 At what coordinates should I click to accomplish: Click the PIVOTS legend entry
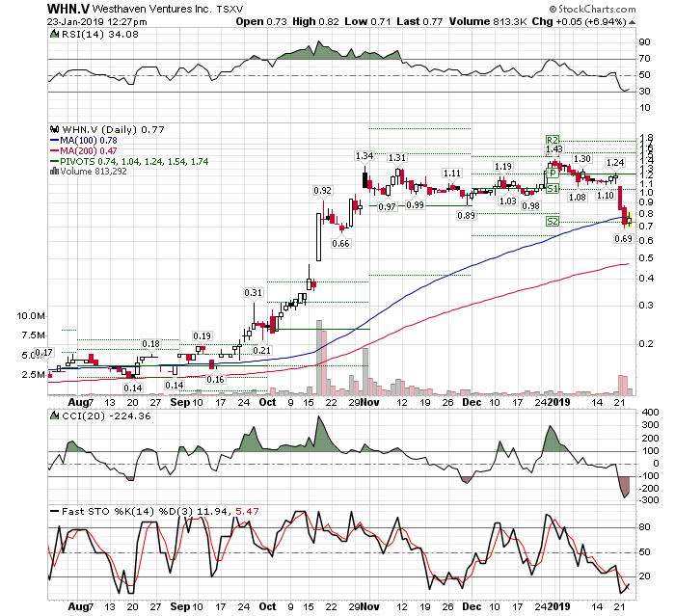114,161
